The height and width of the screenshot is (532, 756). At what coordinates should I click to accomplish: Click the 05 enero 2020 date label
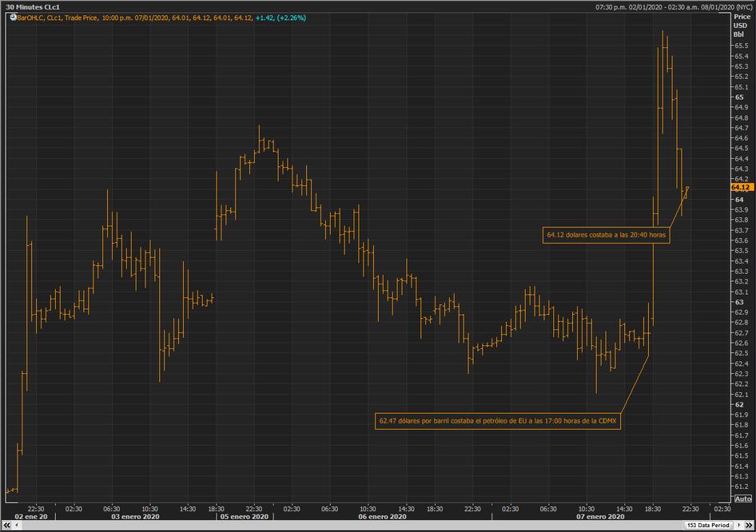point(245,517)
